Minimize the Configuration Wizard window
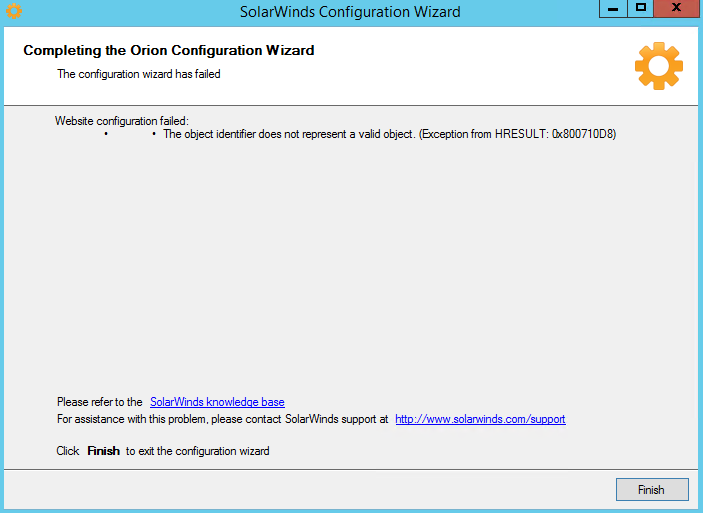This screenshot has width=703, height=513. click(x=613, y=9)
